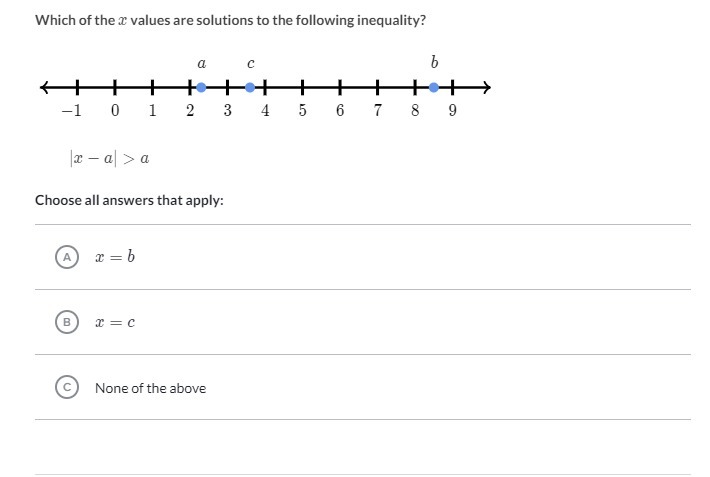Click the −1 label on number line

tap(72, 110)
